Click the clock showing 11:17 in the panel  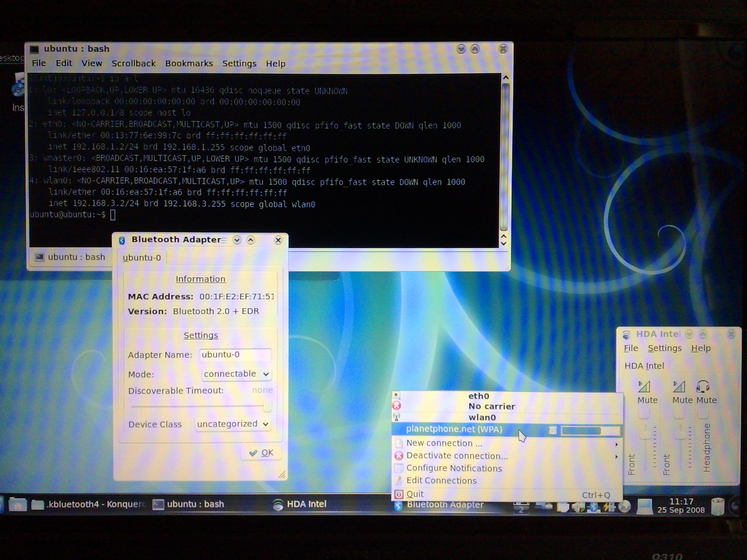(x=681, y=506)
